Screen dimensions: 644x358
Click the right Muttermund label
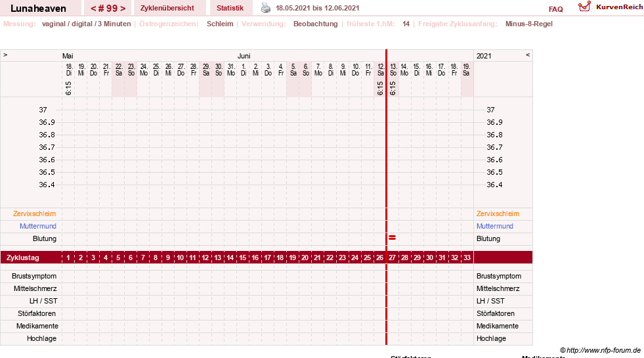(x=494, y=226)
